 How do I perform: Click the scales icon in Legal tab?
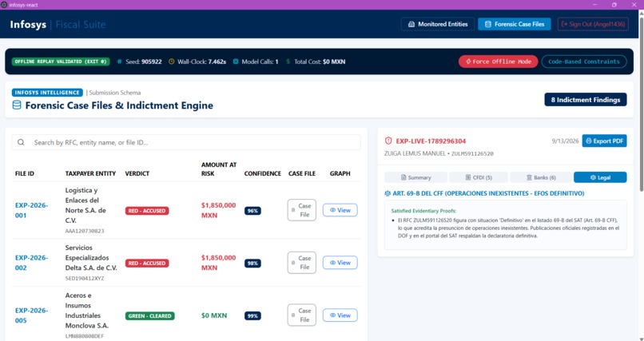593,177
